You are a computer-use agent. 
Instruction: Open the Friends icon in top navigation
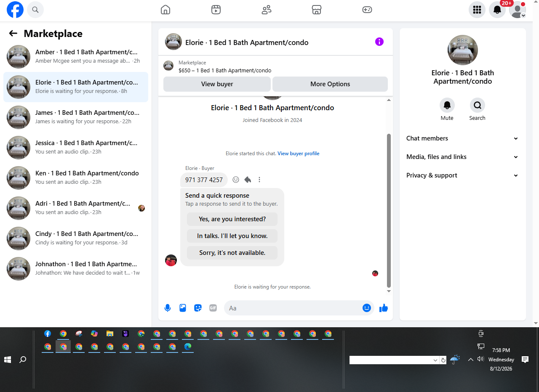[x=267, y=10]
